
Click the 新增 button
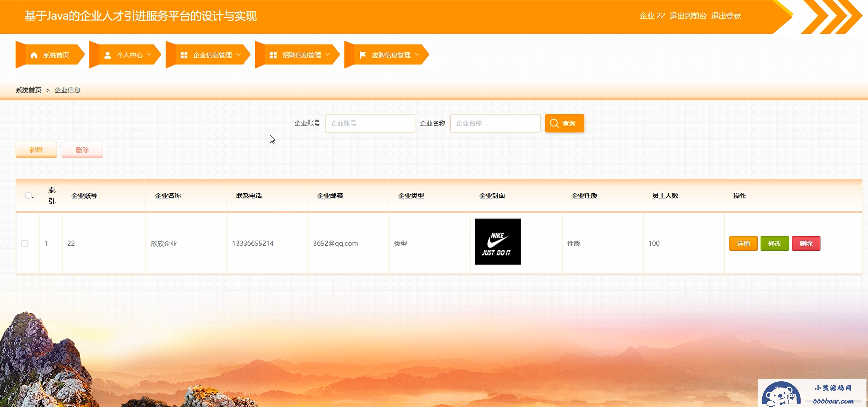click(36, 150)
